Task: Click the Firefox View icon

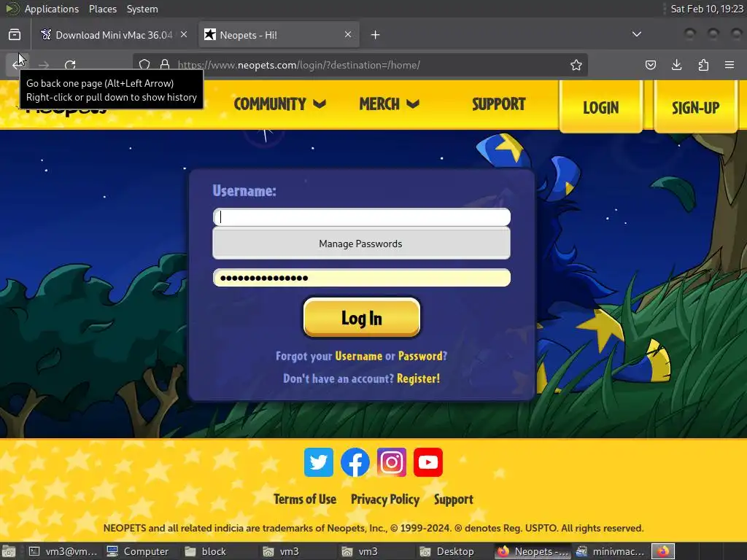Action: pos(15,35)
